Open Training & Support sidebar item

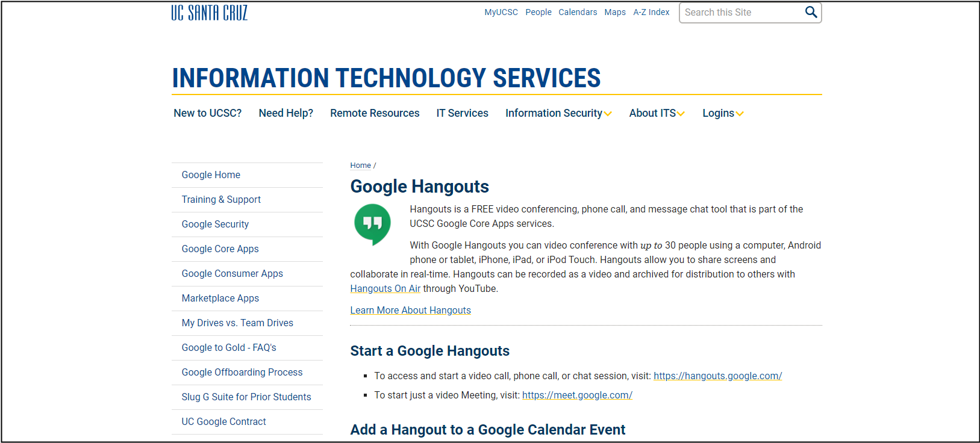point(221,200)
